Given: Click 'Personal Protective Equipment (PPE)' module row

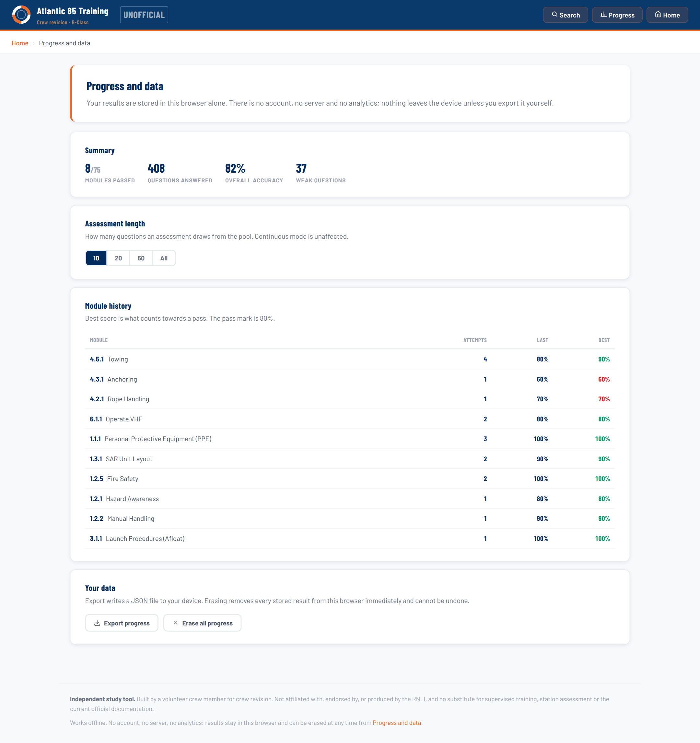Looking at the screenshot, I should (x=350, y=439).
